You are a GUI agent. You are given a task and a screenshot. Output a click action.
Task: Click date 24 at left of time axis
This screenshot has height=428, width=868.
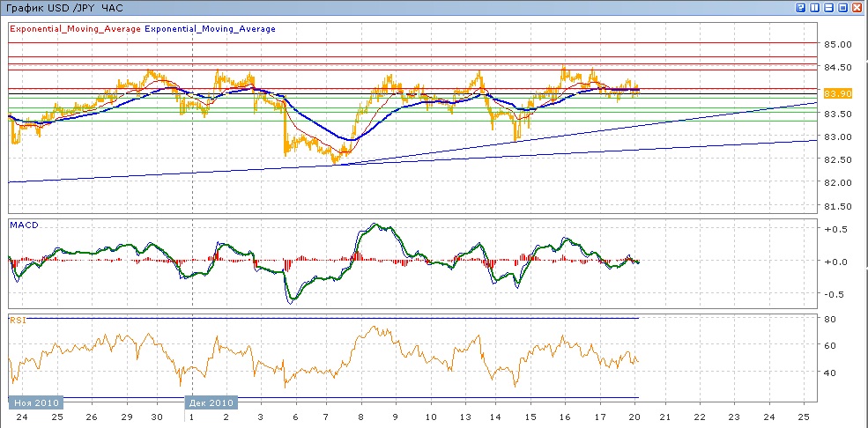pyautogui.click(x=22, y=417)
